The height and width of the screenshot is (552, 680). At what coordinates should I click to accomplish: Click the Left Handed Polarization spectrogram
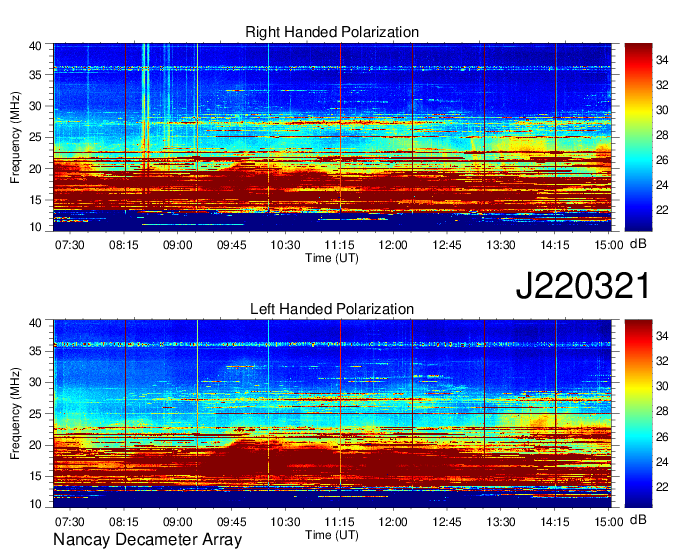[x=332, y=413]
